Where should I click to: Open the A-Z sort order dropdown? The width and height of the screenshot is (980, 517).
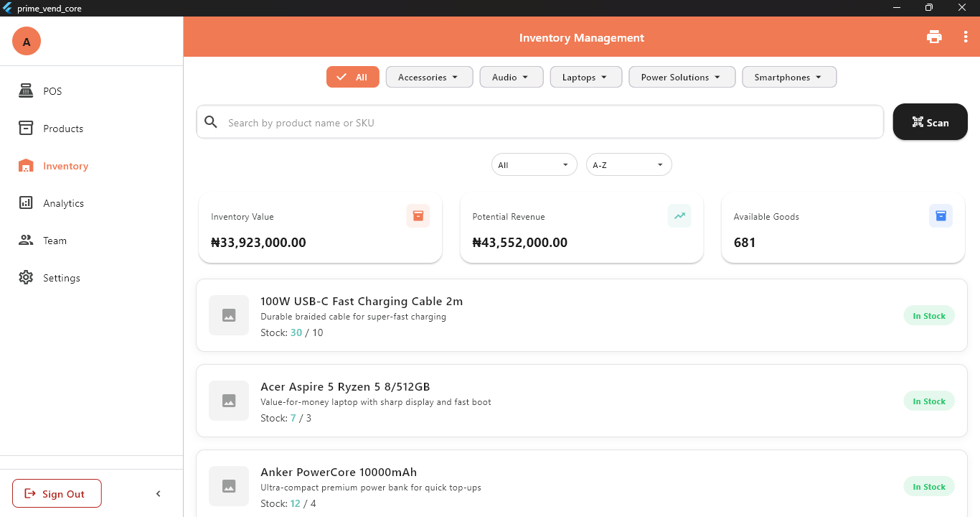pyautogui.click(x=628, y=165)
